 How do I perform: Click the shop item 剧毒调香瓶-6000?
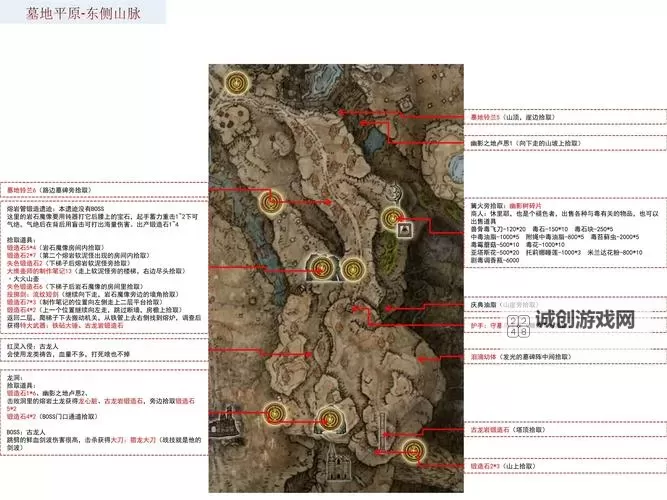495,260
